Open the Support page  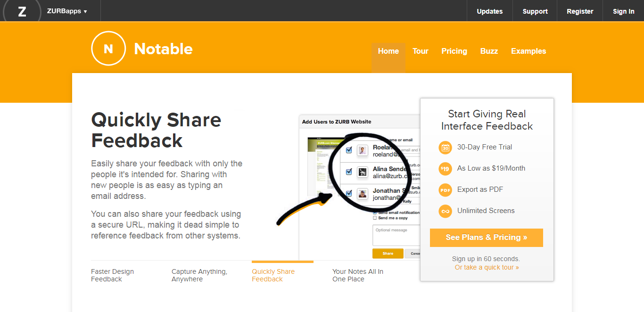coord(535,11)
